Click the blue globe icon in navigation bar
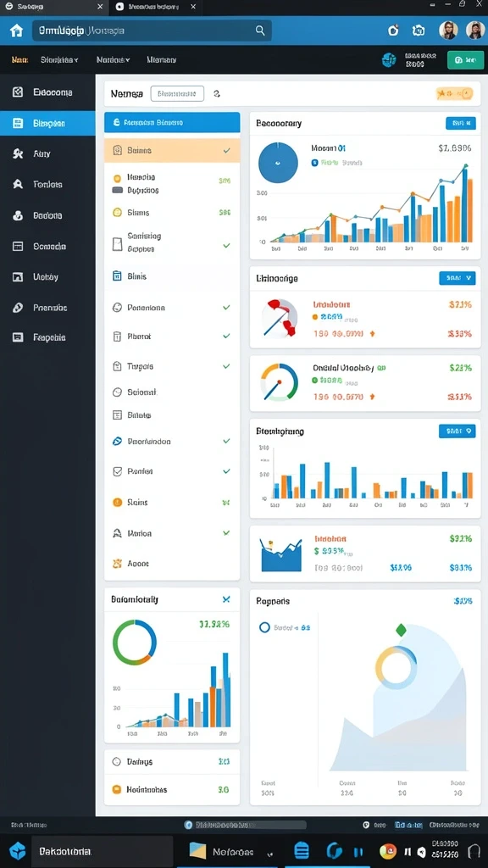The image size is (488, 868). pos(389,60)
